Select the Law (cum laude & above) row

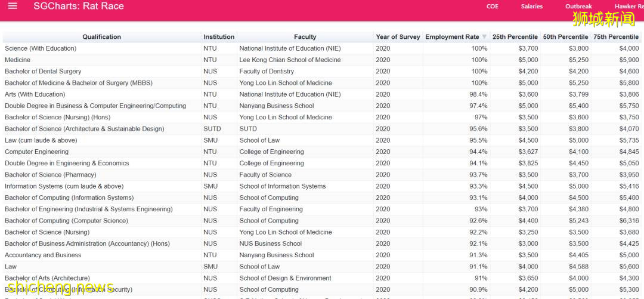click(x=41, y=140)
